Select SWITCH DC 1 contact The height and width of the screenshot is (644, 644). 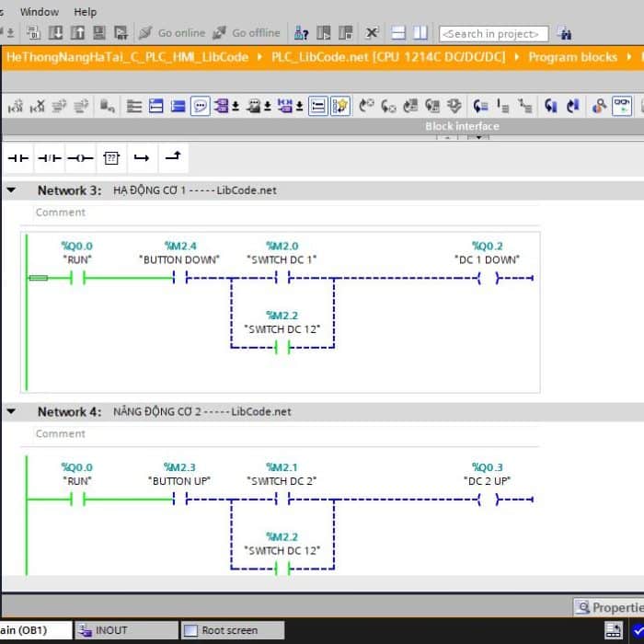point(282,278)
